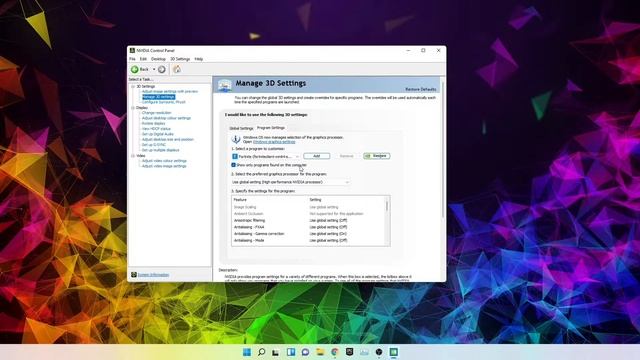Open the program to customise dropdown
The height and width of the screenshot is (360, 640).
coord(266,156)
